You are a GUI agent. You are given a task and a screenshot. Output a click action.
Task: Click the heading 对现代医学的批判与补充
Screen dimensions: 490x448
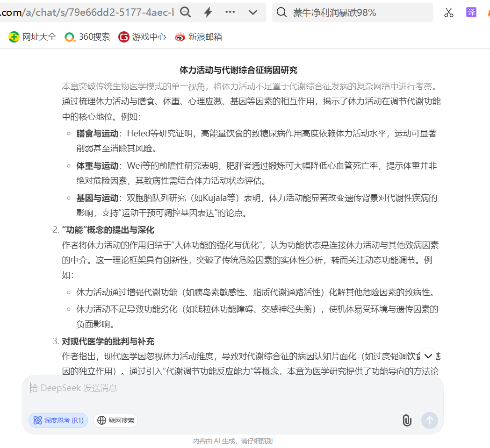click(108, 341)
